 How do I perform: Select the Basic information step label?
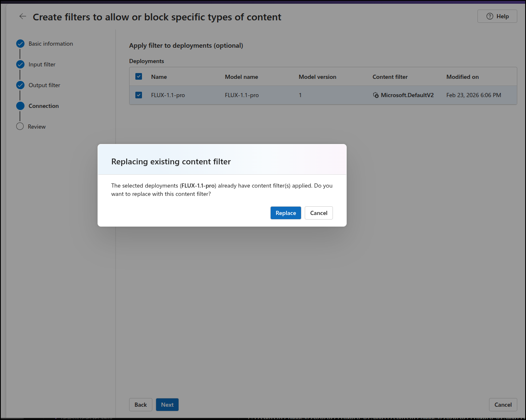[51, 44]
